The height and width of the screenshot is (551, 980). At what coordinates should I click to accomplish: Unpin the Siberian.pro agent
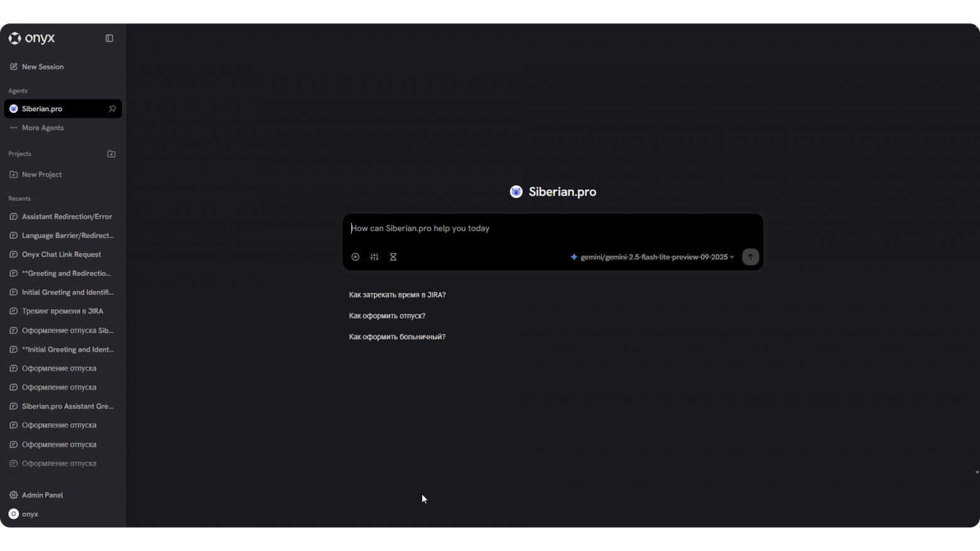112,109
